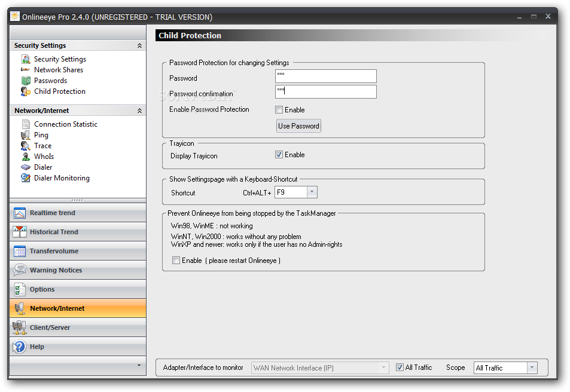The height and width of the screenshot is (392, 570).
Task: Click the Warning Notices speech icon
Action: click(x=20, y=270)
